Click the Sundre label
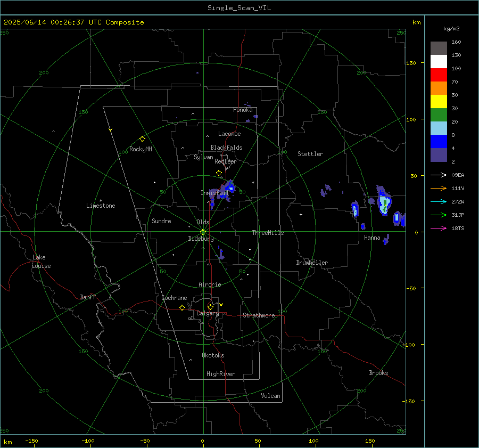This screenshot has width=479, height=448. tap(161, 221)
